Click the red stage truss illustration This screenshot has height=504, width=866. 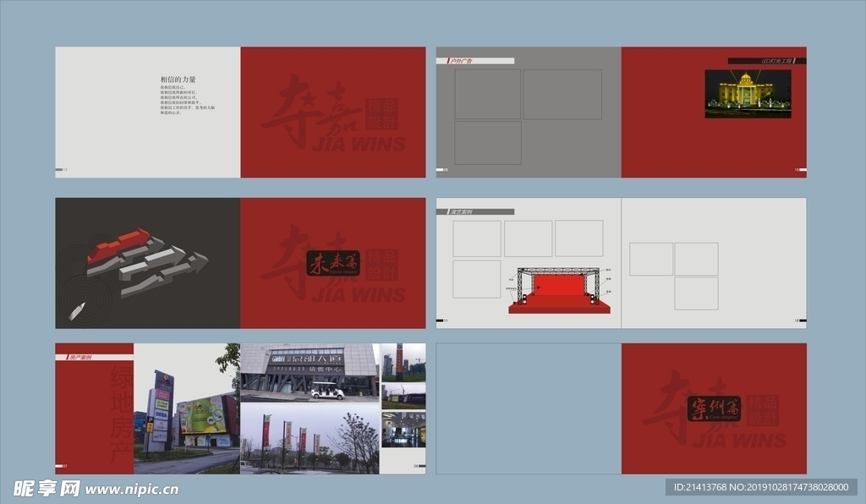[560, 290]
